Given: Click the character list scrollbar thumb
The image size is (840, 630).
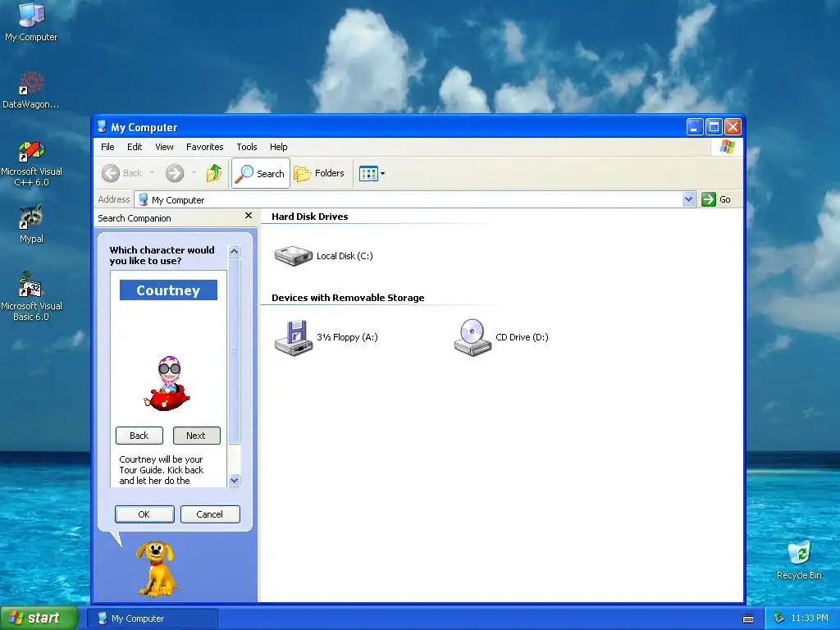Looking at the screenshot, I should [234, 351].
